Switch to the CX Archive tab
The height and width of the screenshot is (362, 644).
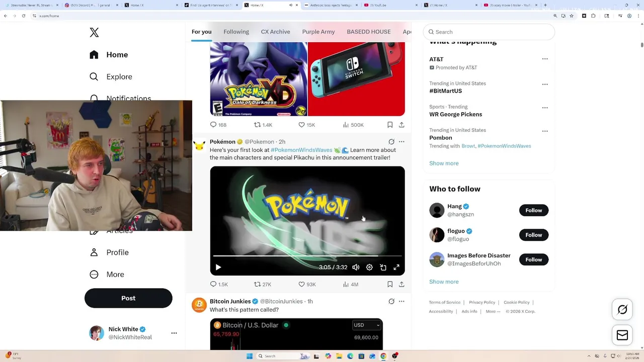click(275, 32)
